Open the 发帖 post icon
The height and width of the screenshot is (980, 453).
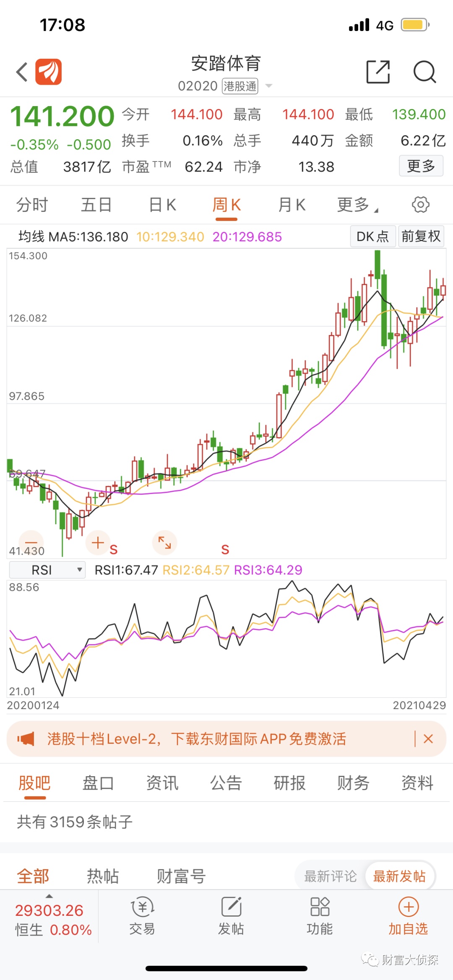point(231,917)
